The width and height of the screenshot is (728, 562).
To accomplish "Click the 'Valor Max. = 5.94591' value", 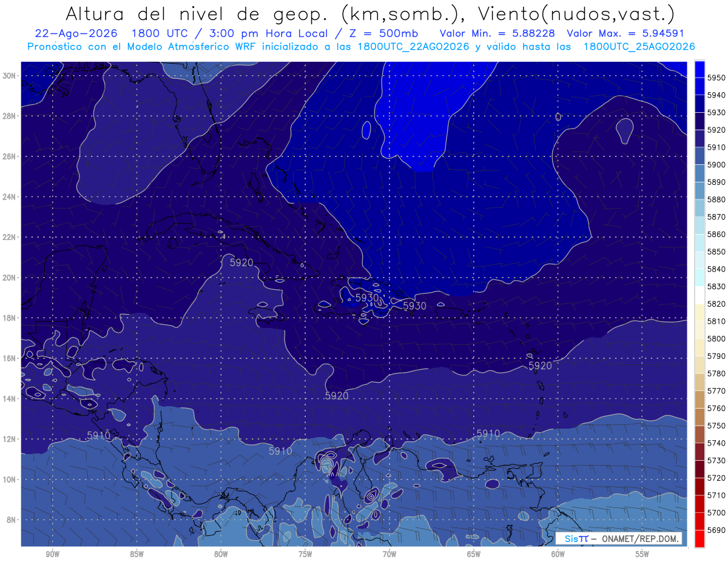I will (625, 34).
